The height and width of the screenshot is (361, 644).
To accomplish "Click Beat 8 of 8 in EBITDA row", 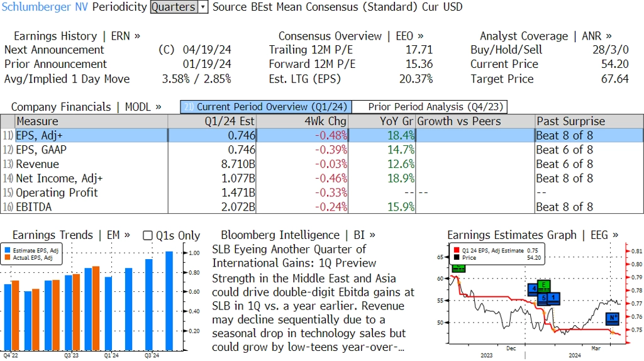I will coord(564,206).
